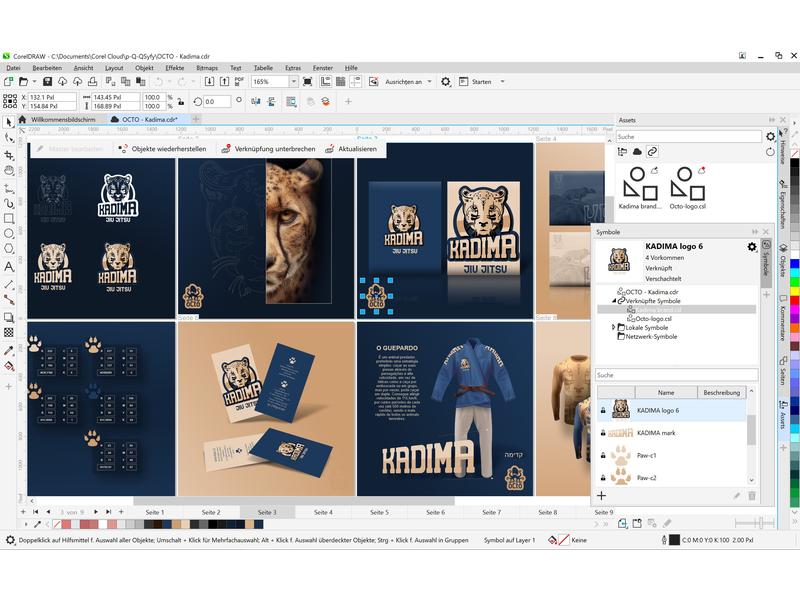
Task: Open the KADIMA logo 6 options gear
Action: [x=752, y=247]
